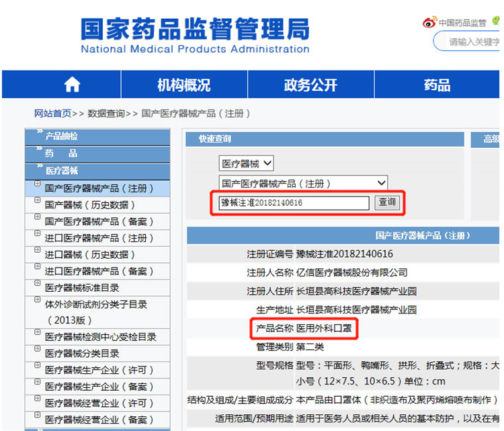This screenshot has height=431, width=504.
Task: Open the 医疗器械 category dropdown
Action: pyautogui.click(x=247, y=163)
